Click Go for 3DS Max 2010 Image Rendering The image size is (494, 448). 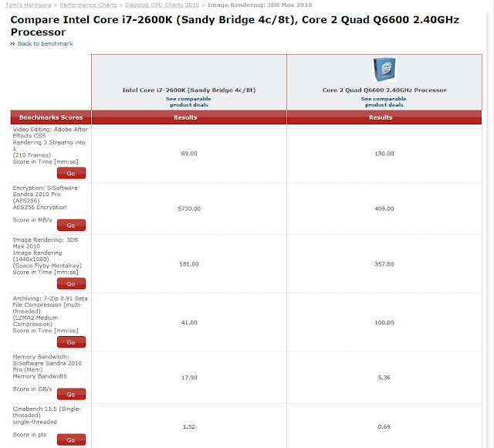(71, 283)
